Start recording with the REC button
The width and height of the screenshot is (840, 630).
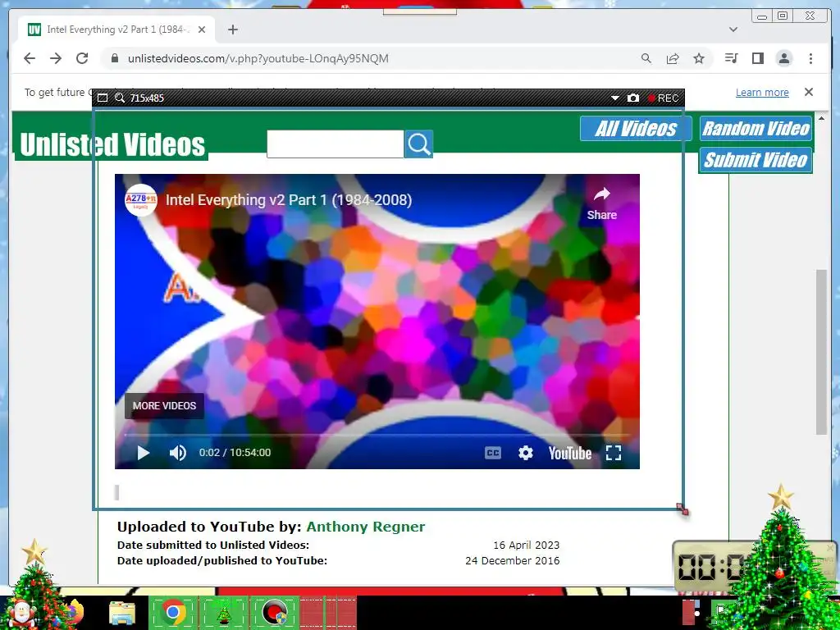(663, 98)
